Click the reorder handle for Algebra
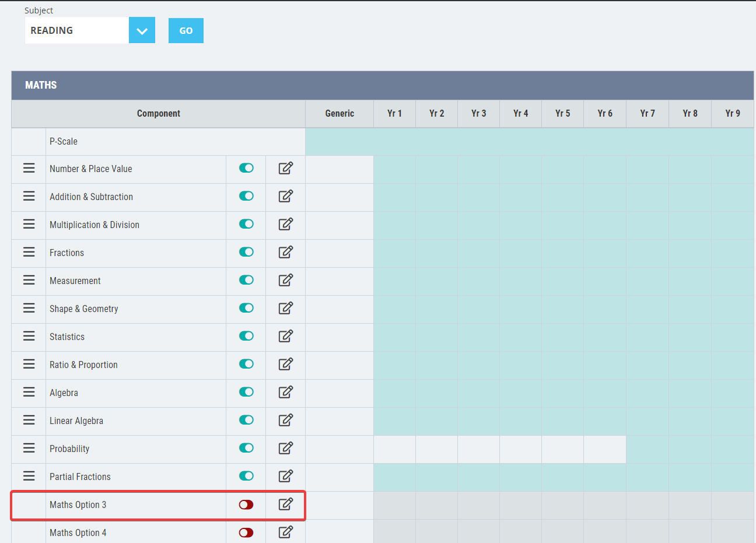The height and width of the screenshot is (543, 756). click(x=29, y=392)
